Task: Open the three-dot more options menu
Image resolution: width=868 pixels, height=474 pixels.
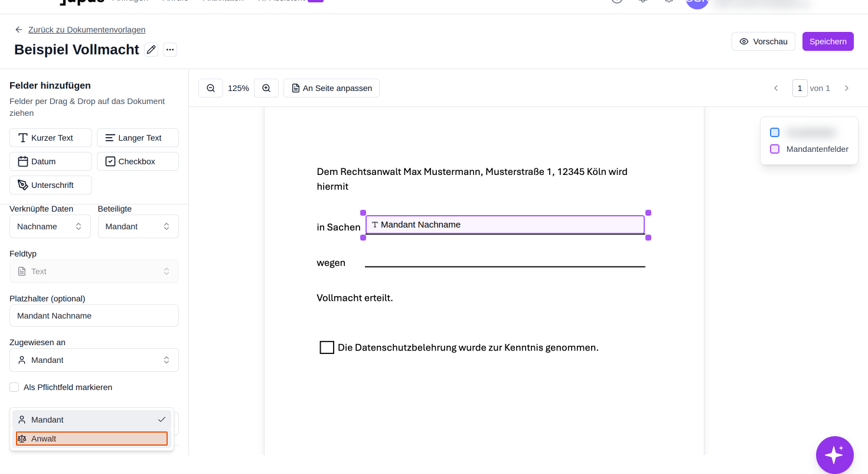Action: (x=170, y=50)
